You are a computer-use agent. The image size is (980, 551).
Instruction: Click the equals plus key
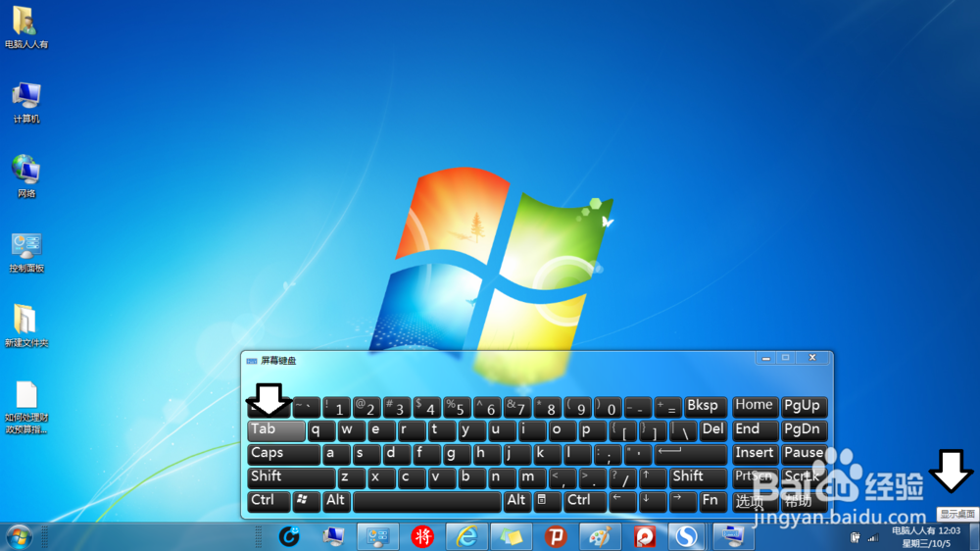coord(667,407)
